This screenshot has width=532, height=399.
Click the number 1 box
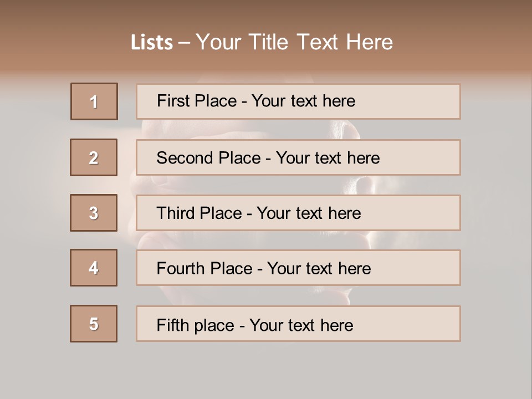[x=94, y=101]
